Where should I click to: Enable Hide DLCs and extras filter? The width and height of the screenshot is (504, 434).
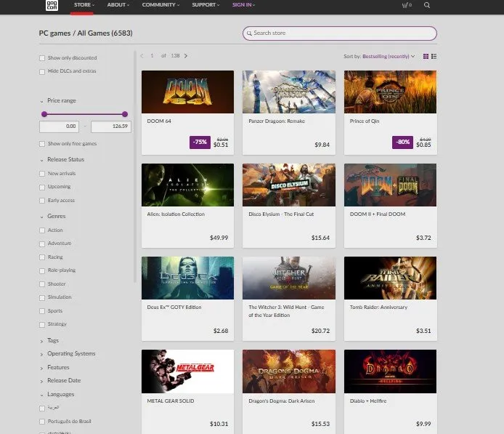42,71
